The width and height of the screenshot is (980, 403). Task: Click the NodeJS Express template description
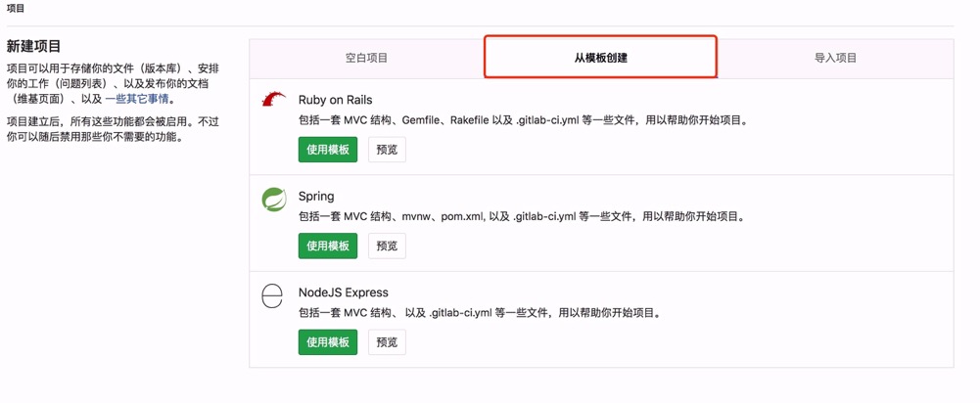[x=480, y=313]
